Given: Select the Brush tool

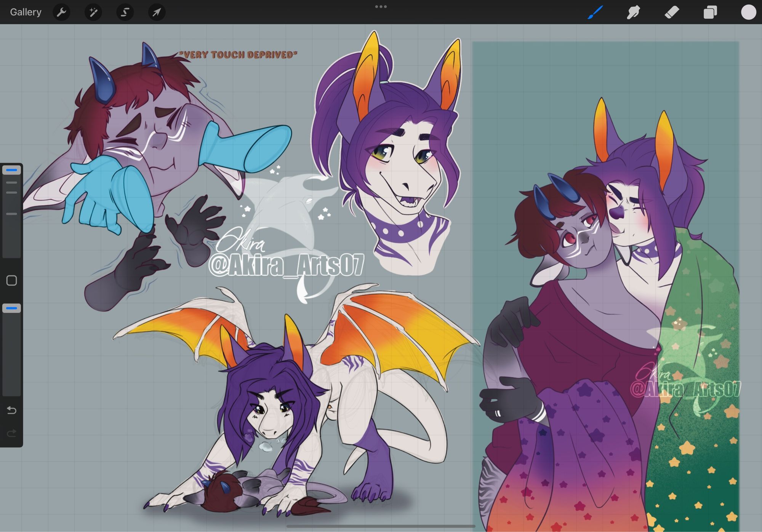Looking at the screenshot, I should pos(596,12).
